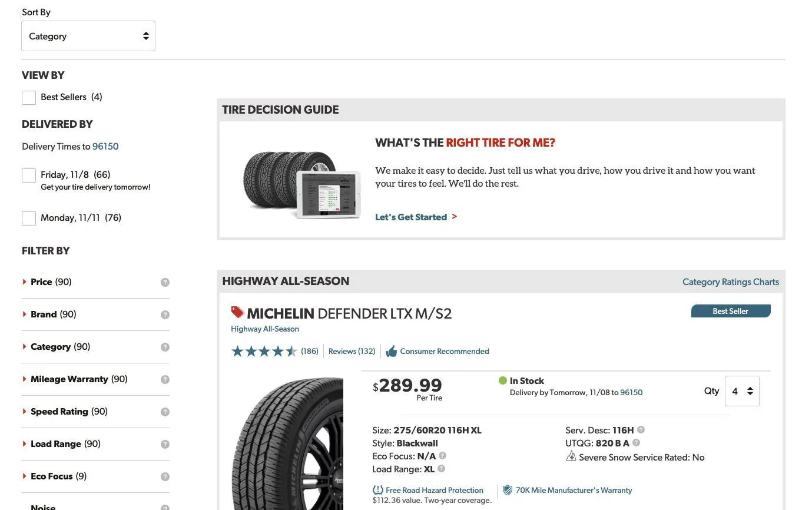Open the 96150 delivery zip link in sidebar
The height and width of the screenshot is (510, 812).
point(105,147)
